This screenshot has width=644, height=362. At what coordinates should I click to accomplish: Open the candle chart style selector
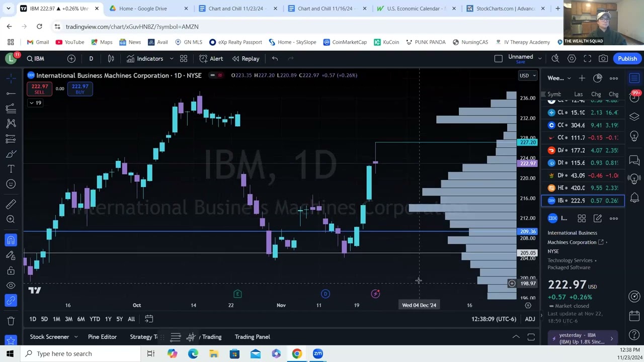click(x=111, y=59)
